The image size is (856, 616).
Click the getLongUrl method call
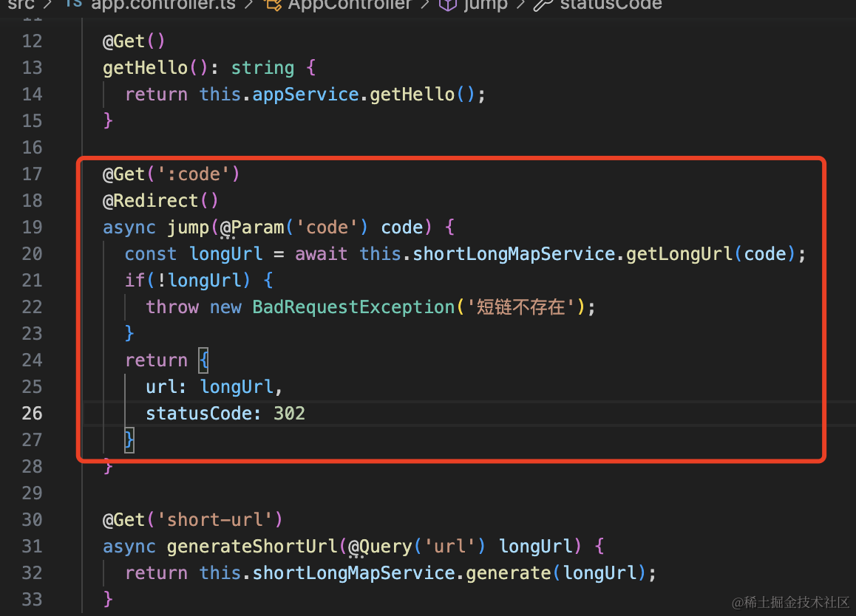point(679,253)
